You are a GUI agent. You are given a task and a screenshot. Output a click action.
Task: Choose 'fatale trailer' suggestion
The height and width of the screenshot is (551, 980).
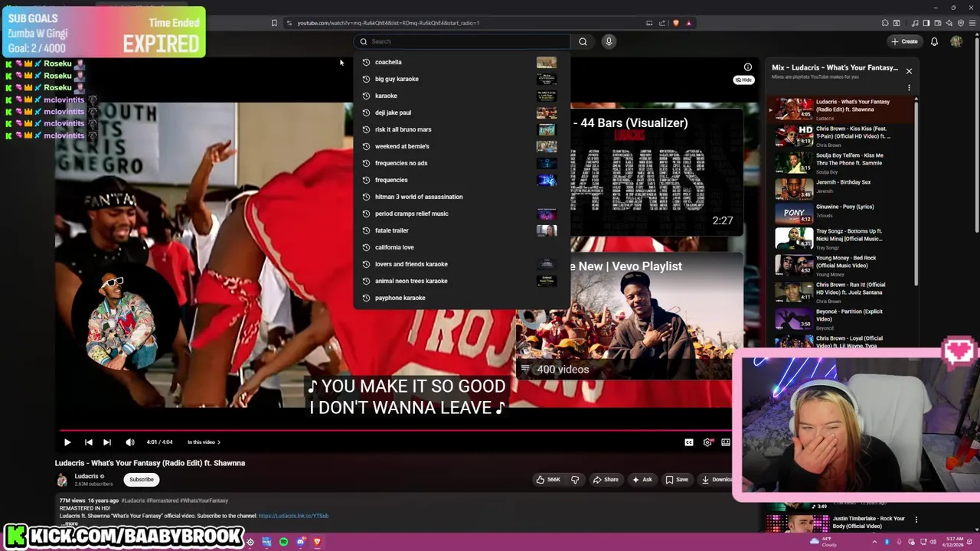pyautogui.click(x=462, y=230)
